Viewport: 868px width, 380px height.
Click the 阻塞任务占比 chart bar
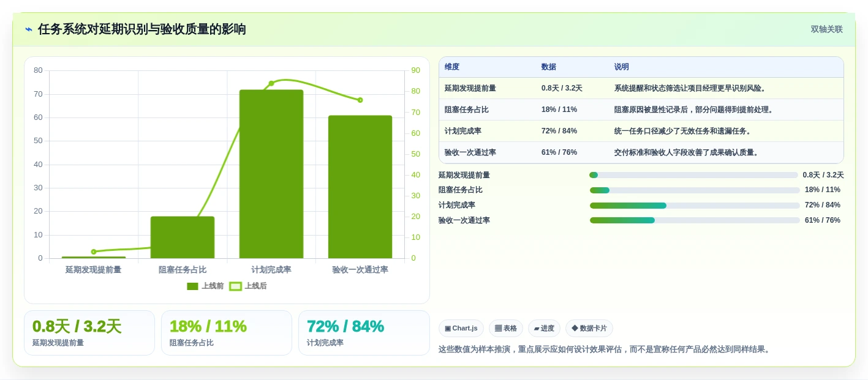point(183,237)
